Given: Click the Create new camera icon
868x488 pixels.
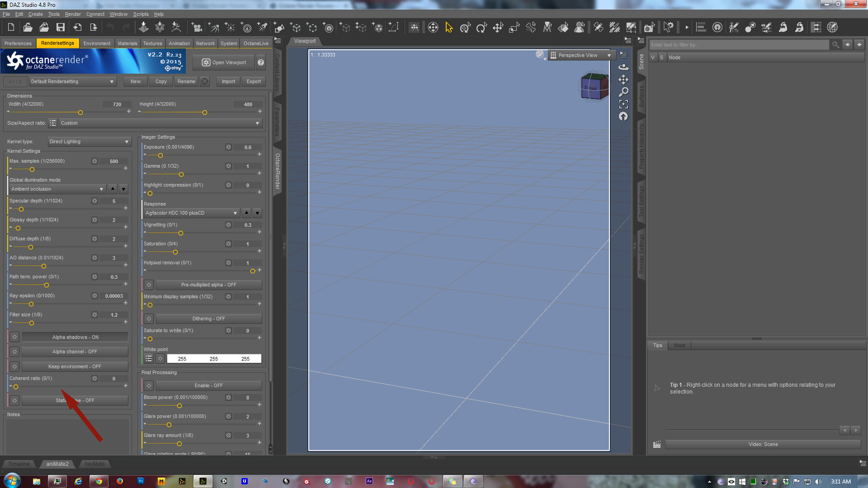Looking at the screenshot, I should [196, 28].
